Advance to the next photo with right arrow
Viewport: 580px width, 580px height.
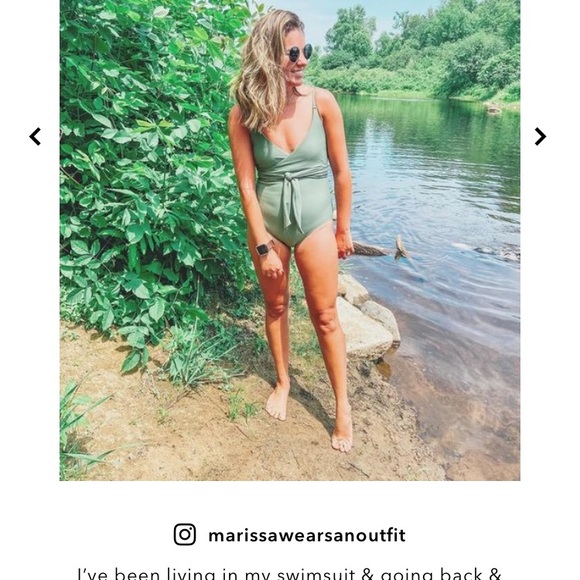coord(540,136)
